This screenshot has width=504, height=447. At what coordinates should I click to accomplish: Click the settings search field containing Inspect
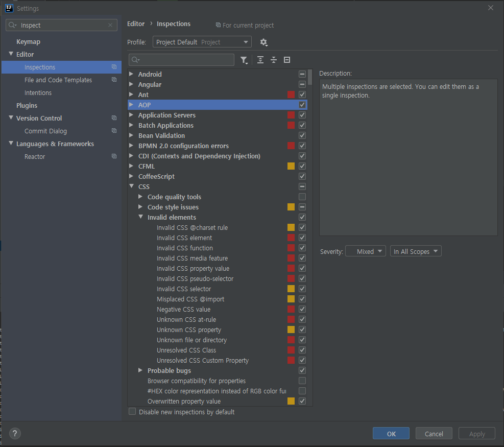pyautogui.click(x=61, y=25)
